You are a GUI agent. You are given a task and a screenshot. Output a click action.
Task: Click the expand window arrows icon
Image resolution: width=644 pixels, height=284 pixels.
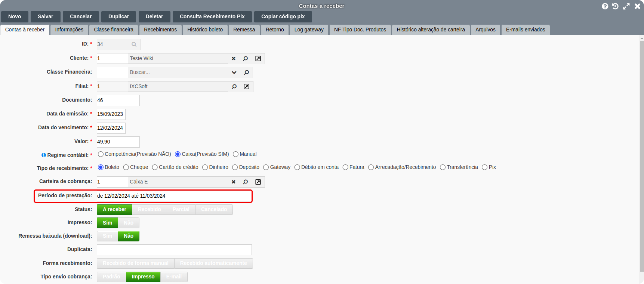point(626,6)
